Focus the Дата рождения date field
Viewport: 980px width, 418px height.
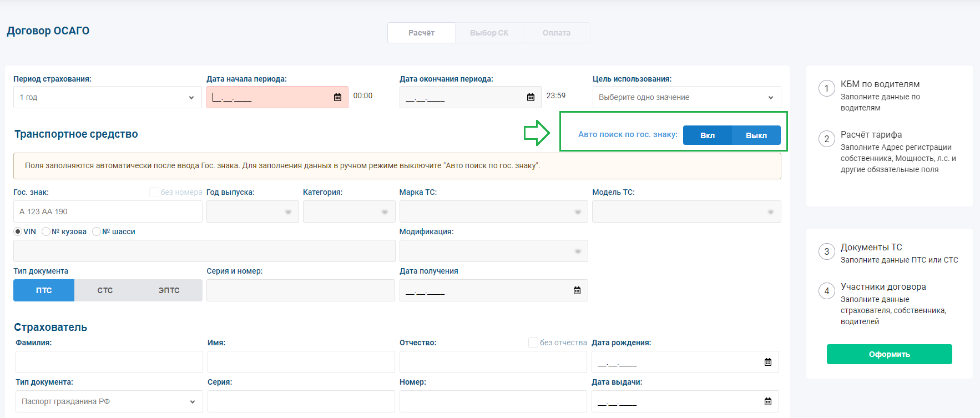pyautogui.click(x=685, y=362)
